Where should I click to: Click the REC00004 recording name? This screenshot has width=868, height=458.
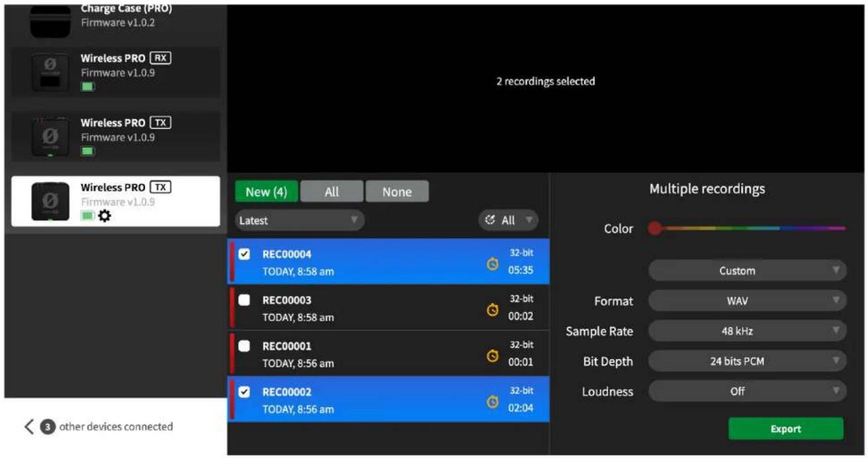coord(286,255)
